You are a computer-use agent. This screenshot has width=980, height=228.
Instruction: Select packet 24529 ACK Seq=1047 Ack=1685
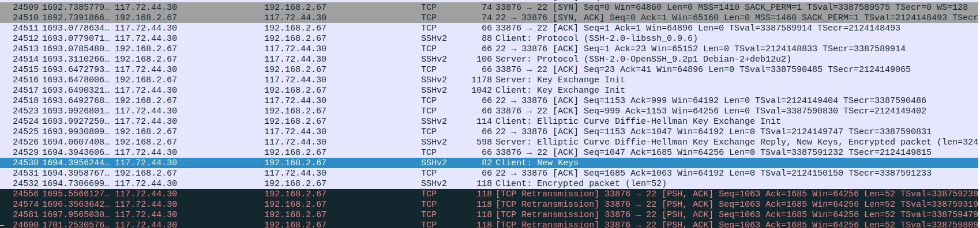490,153
